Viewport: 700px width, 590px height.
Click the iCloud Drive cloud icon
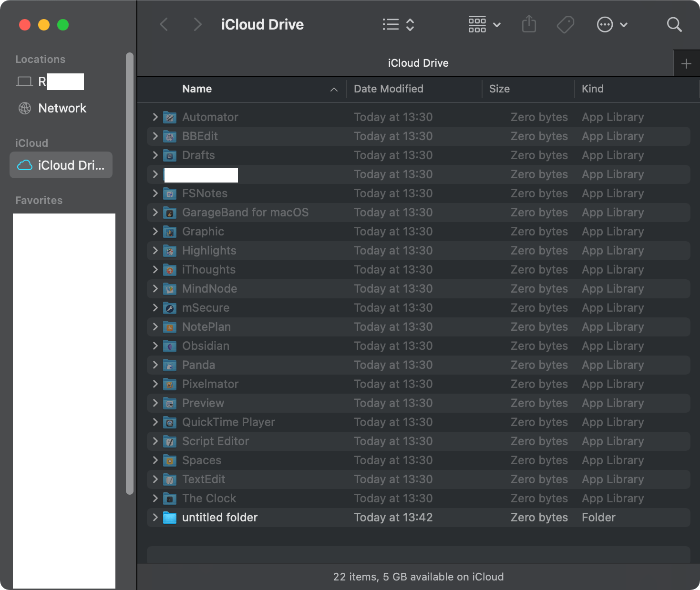tap(25, 165)
